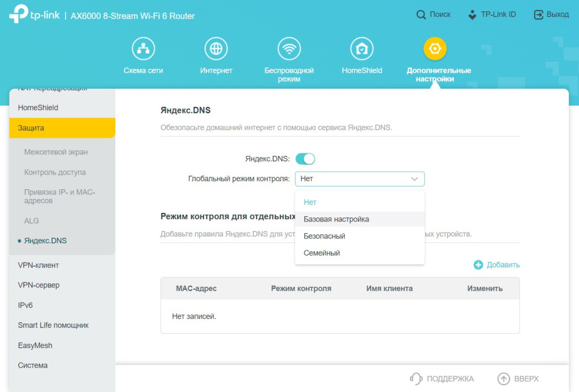Viewport: 579px width, 392px height.
Task: Click the AX6000 8-Stream Wi-Fi 6 Router title
Action: click(132, 16)
